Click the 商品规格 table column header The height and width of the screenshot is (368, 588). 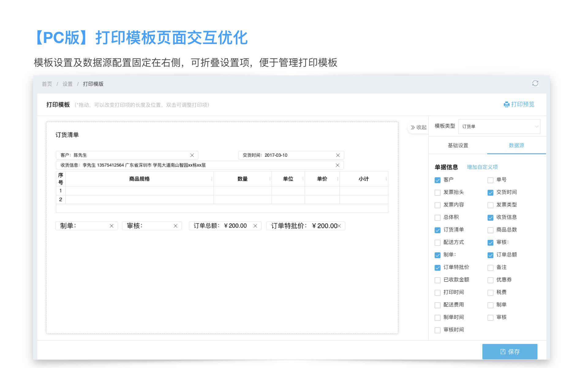pyautogui.click(x=139, y=179)
